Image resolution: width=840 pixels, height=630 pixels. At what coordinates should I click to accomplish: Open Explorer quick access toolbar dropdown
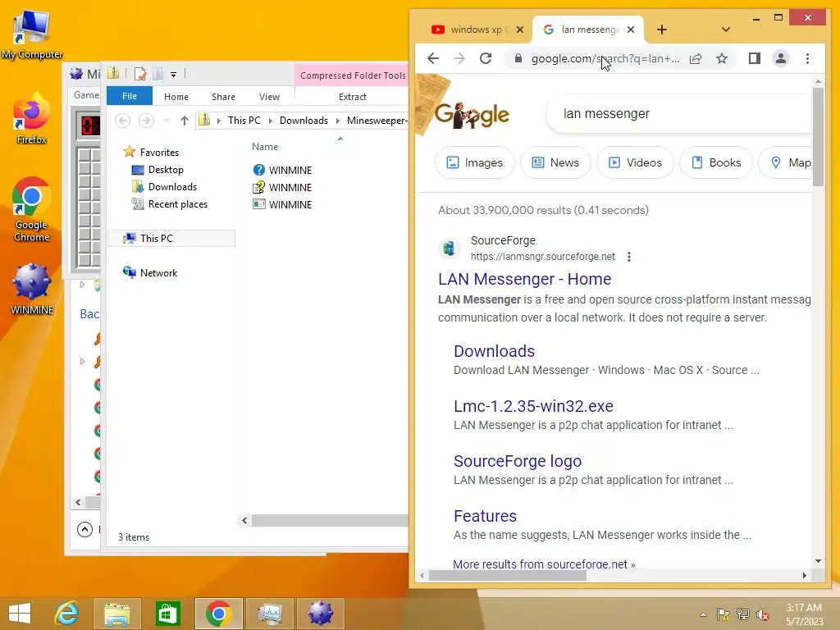click(x=174, y=75)
